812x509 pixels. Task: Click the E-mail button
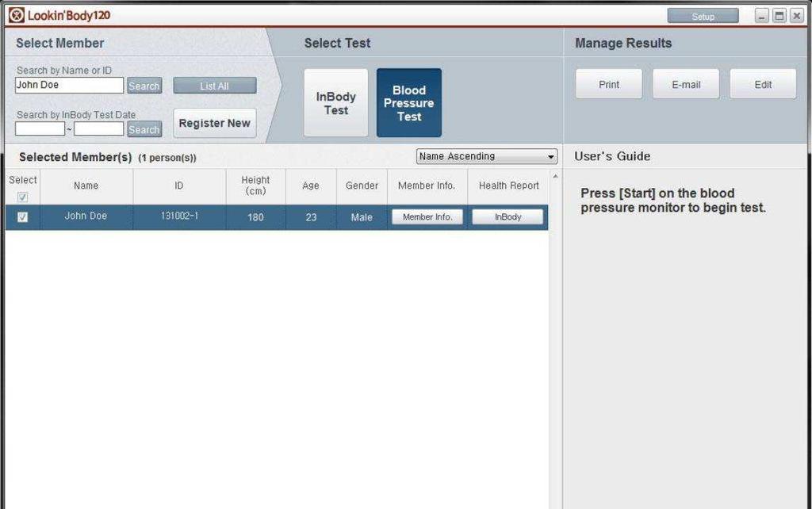click(x=686, y=84)
